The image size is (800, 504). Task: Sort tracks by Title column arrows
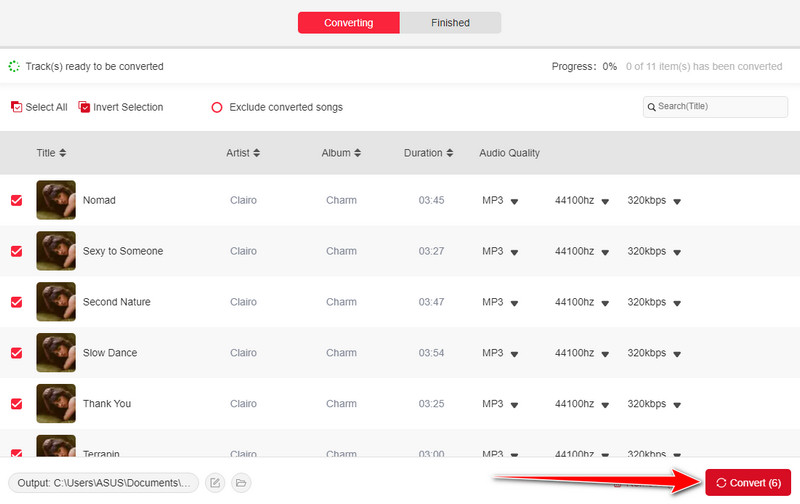(63, 153)
